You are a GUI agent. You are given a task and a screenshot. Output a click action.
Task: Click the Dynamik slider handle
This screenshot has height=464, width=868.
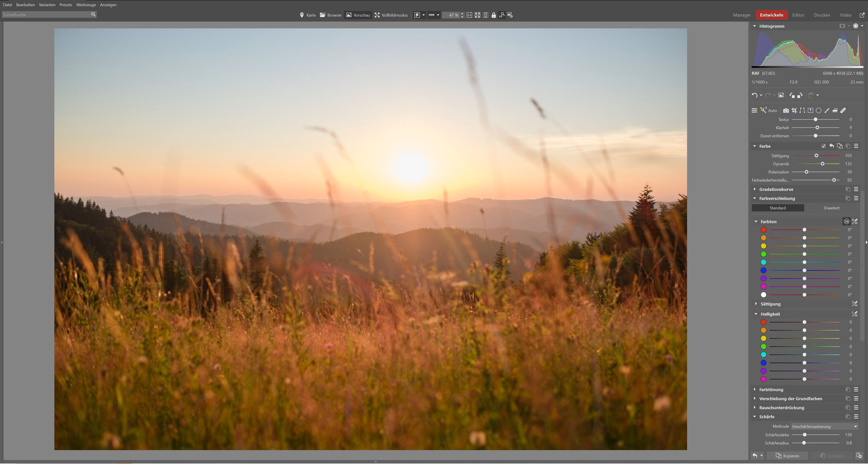pyautogui.click(x=822, y=164)
